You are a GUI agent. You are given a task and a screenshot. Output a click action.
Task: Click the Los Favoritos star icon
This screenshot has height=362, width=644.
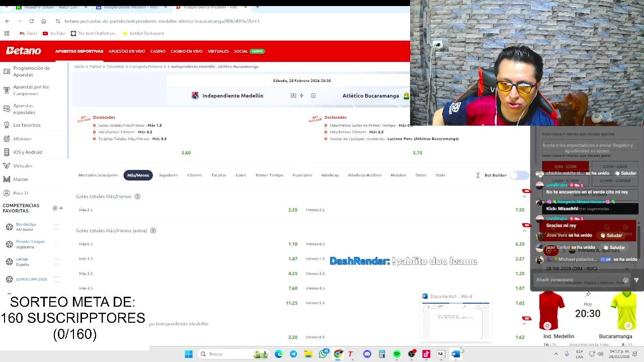(7, 125)
